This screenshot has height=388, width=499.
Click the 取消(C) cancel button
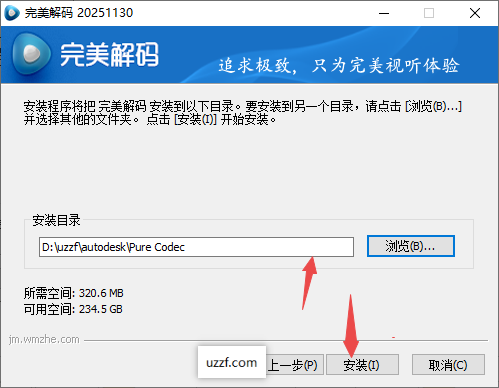point(448,365)
